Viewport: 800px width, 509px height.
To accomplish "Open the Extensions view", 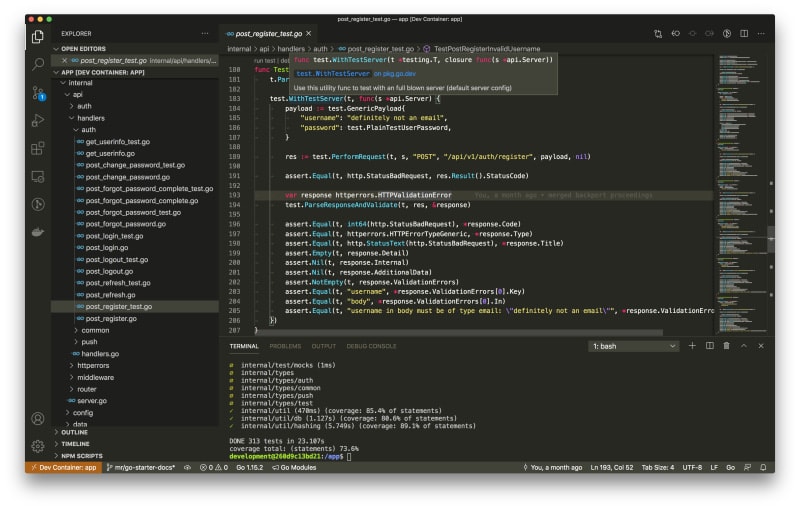I will coord(37,149).
